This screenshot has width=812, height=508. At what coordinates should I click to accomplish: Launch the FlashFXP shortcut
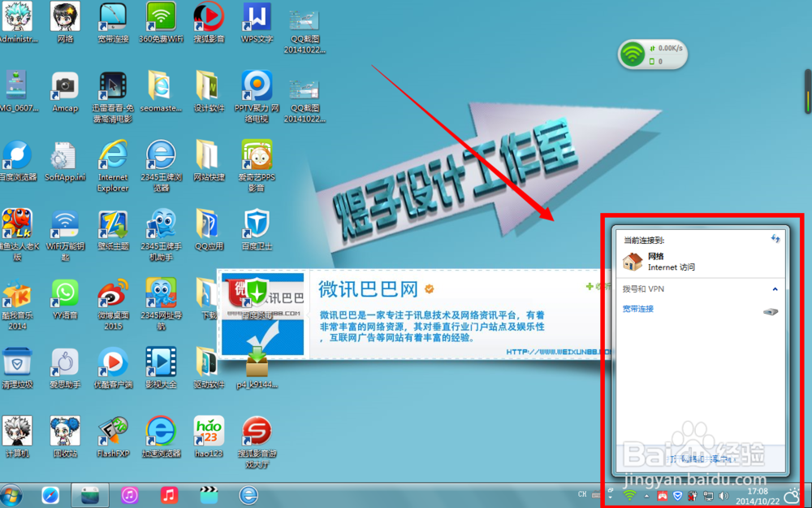[113, 437]
